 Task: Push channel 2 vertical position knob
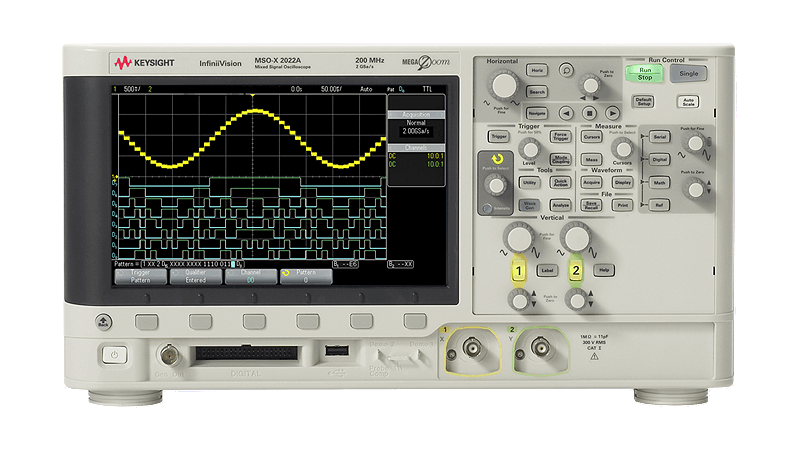[x=577, y=300]
